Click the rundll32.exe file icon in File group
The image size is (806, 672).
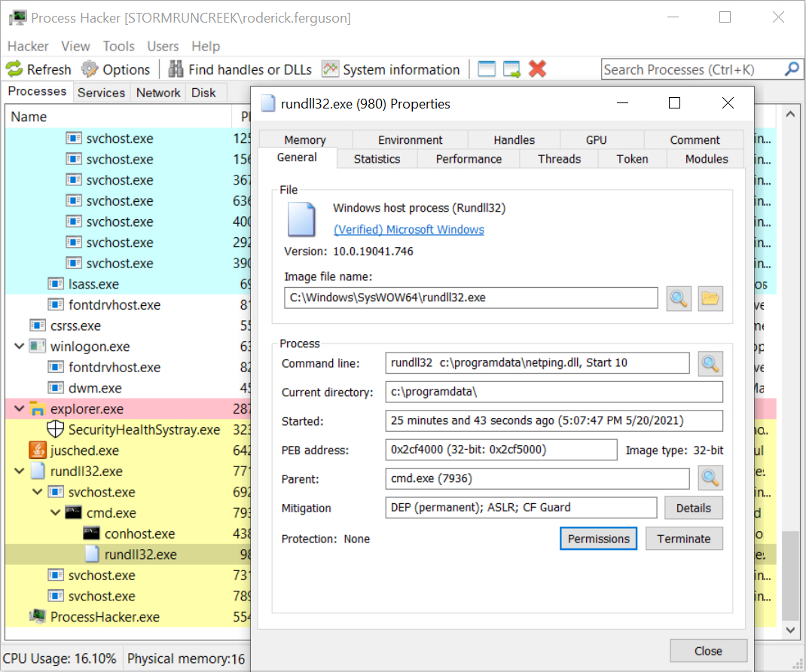pos(301,219)
